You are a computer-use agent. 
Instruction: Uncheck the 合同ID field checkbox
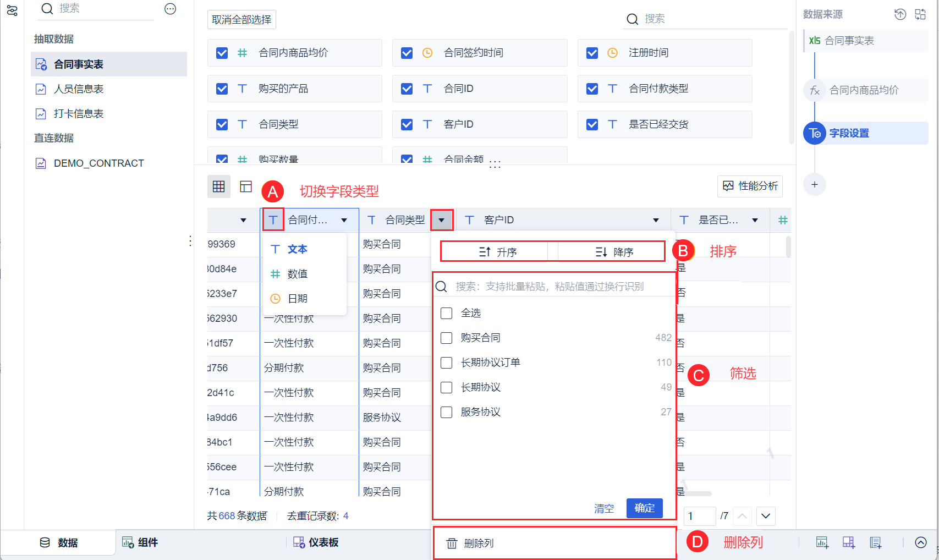pyautogui.click(x=407, y=89)
